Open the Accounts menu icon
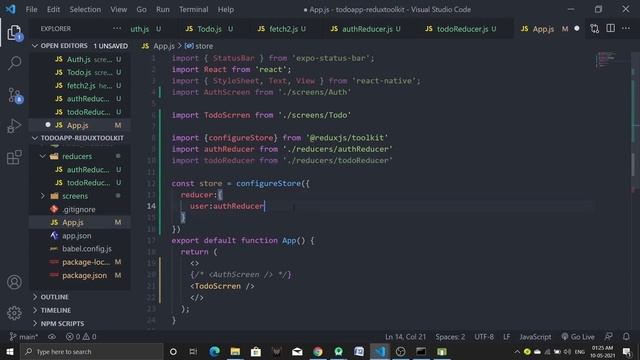640x360 pixels. (14, 282)
